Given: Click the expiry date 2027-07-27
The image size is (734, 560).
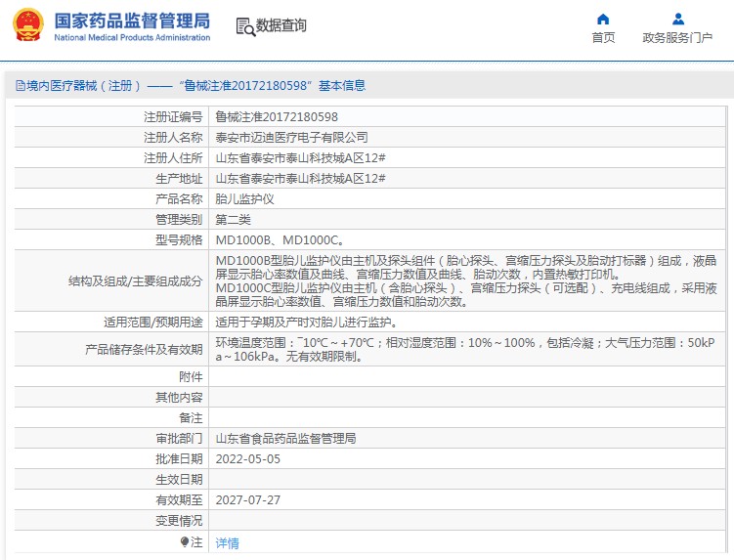Looking at the screenshot, I should [x=248, y=499].
